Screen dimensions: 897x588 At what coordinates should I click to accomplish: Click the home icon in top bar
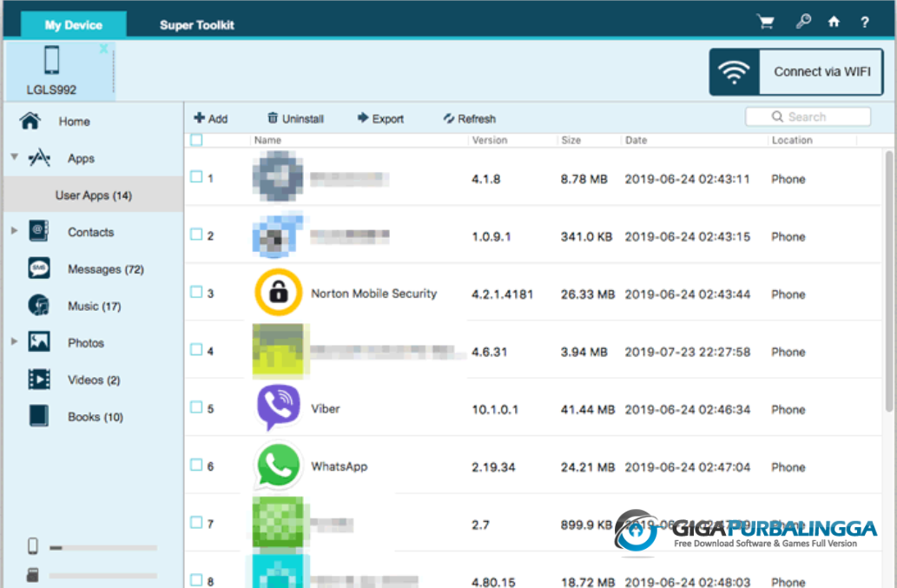[834, 22]
